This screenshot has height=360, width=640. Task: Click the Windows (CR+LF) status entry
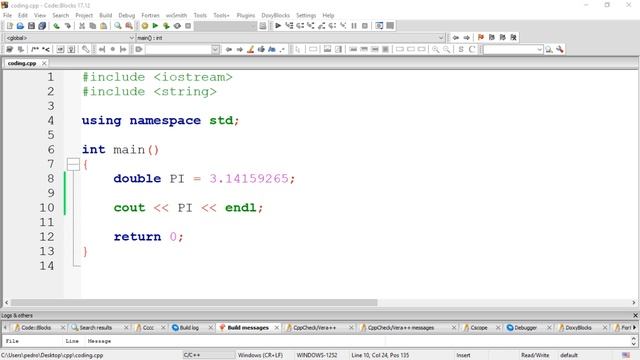click(260, 355)
